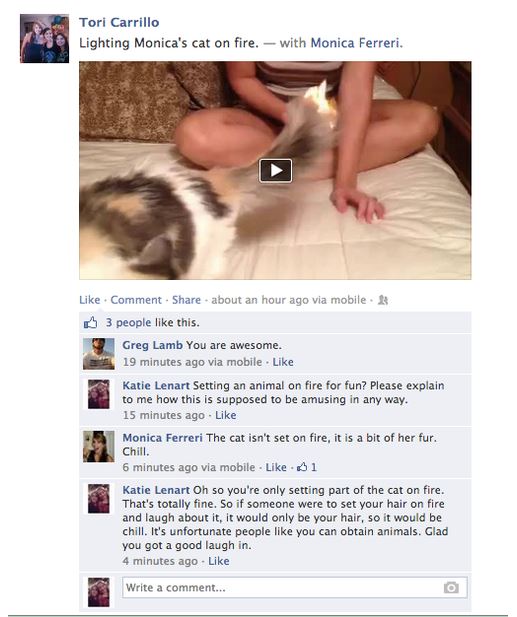Viewport: 517px width, 617px height.
Task: Click Katie Lenart's avatar on first comment
Action: click(99, 394)
